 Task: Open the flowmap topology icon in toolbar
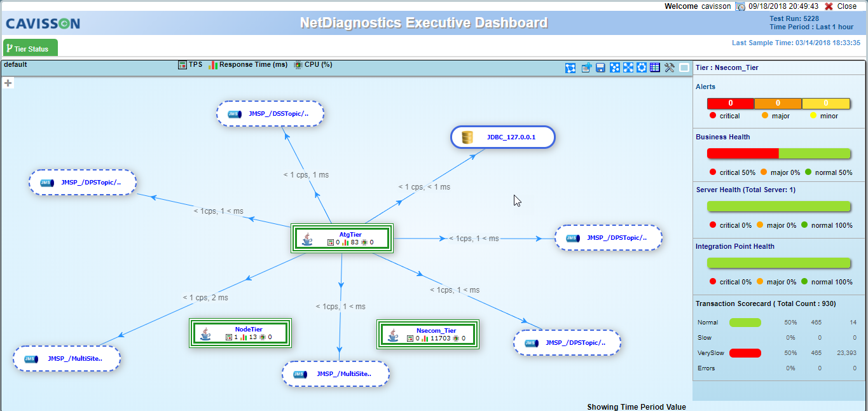pyautogui.click(x=570, y=67)
